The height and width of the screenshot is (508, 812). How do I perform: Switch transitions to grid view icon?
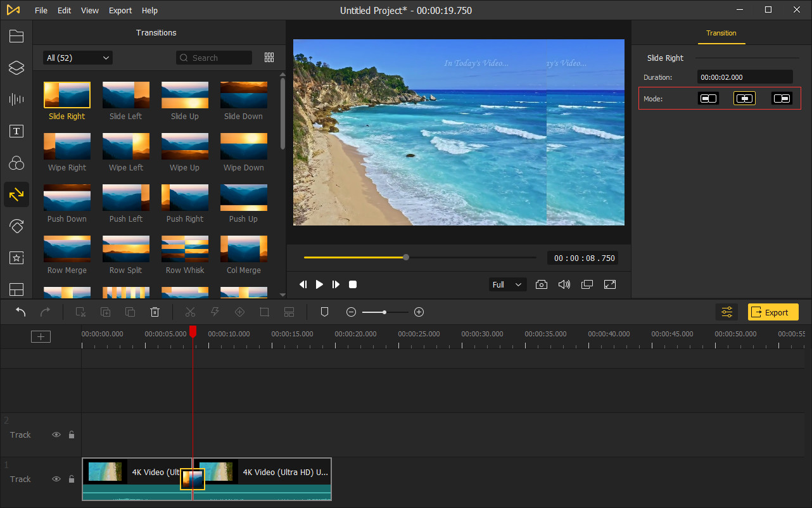coord(269,58)
